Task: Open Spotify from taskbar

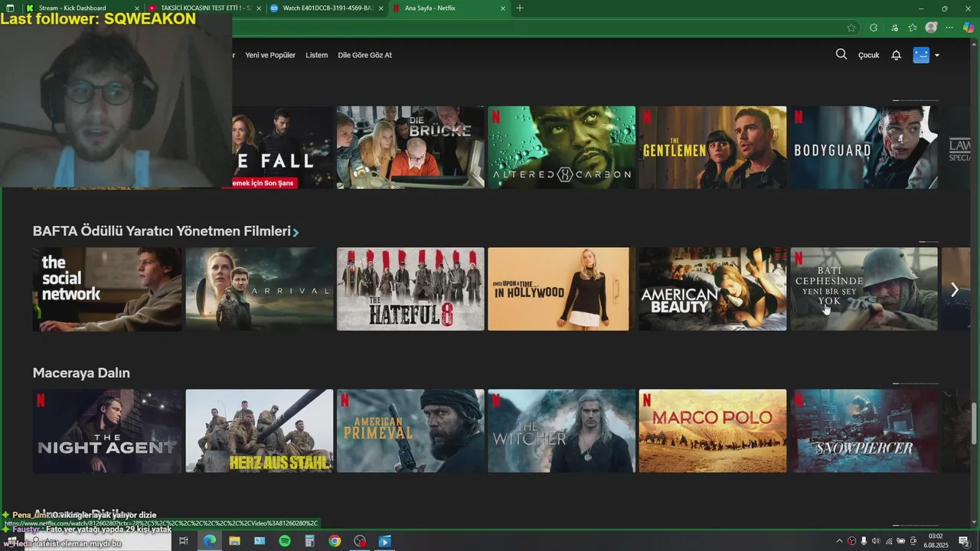Action: tap(285, 541)
